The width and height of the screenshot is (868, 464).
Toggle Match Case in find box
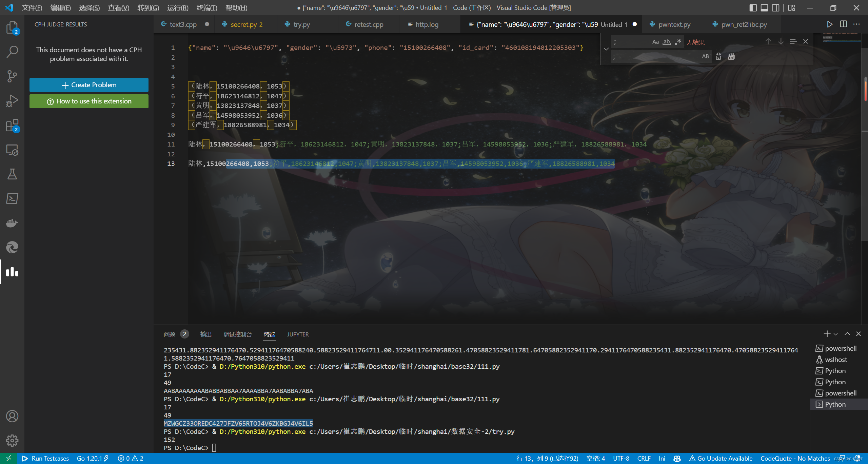tap(655, 42)
